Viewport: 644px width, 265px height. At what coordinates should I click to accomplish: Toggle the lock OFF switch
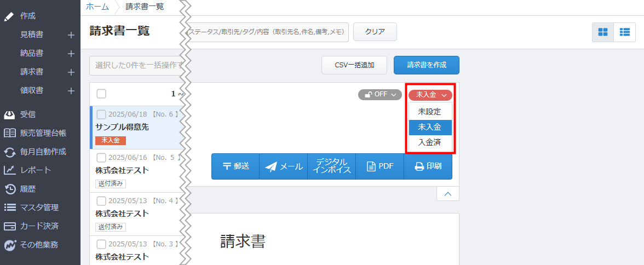pyautogui.click(x=380, y=95)
